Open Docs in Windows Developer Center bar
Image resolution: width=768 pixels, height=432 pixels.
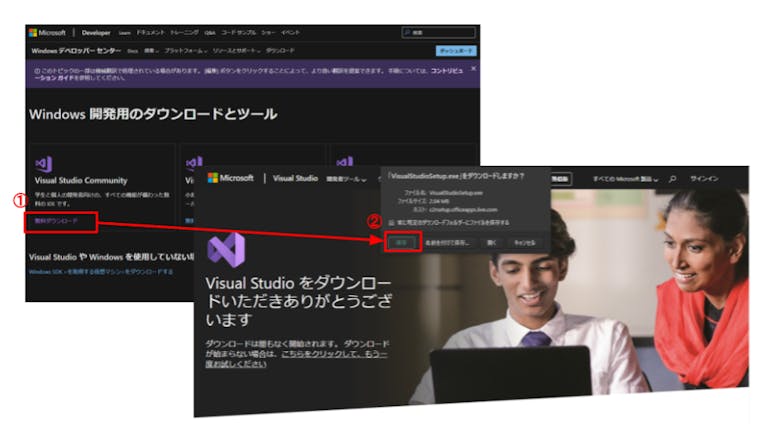coord(133,51)
